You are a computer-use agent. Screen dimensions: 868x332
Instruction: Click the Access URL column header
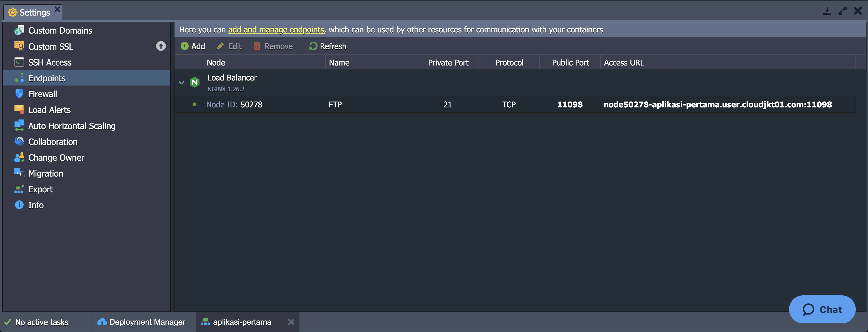click(728, 62)
